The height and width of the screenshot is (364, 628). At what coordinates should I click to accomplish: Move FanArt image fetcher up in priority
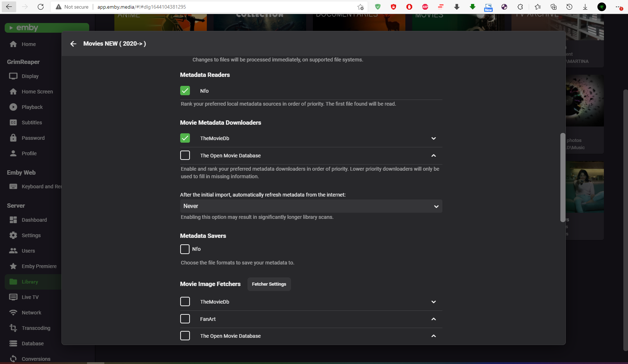pos(433,319)
